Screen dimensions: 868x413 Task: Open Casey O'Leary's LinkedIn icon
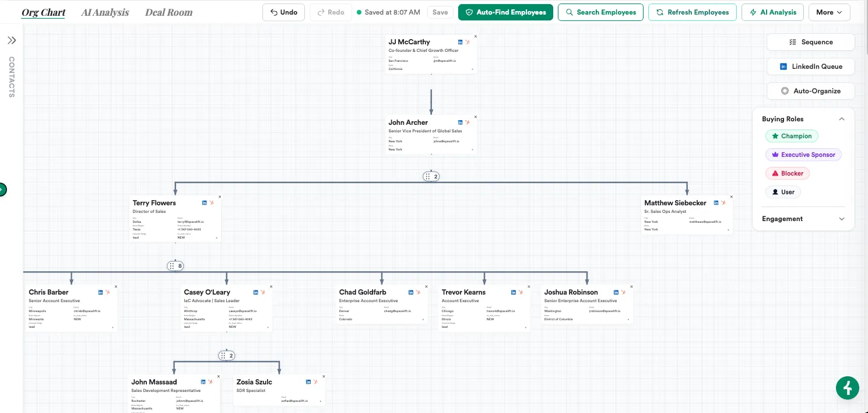[x=256, y=292]
